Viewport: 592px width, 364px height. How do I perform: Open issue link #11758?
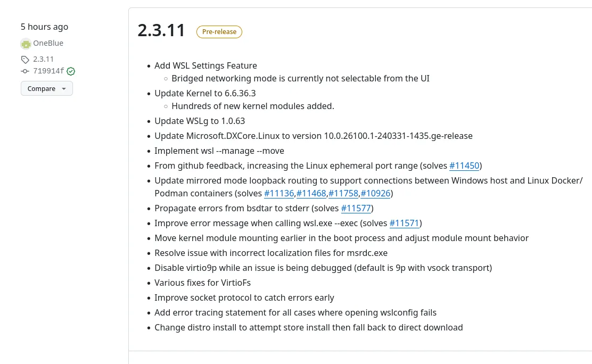tap(343, 193)
